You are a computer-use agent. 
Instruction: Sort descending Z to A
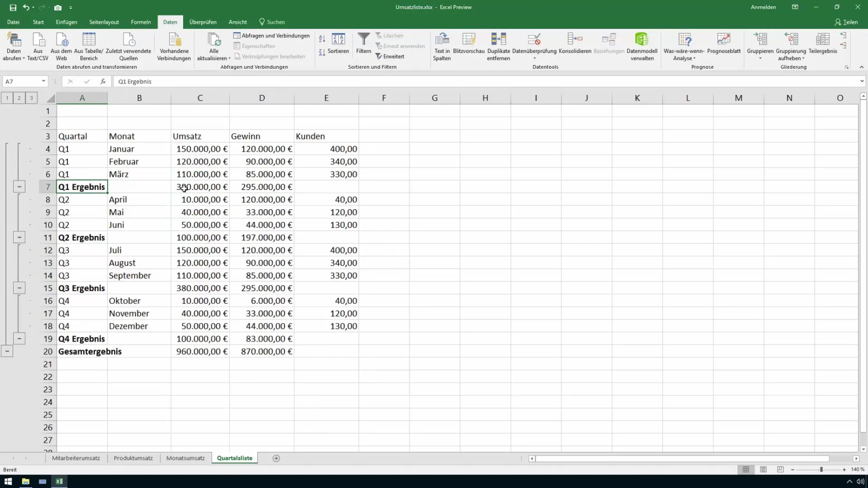pyautogui.click(x=322, y=52)
